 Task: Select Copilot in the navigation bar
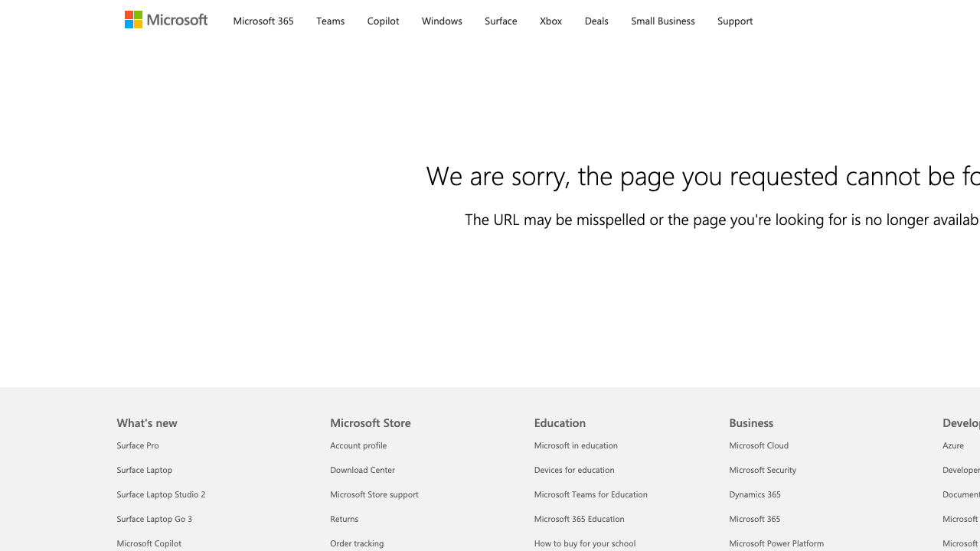(383, 21)
